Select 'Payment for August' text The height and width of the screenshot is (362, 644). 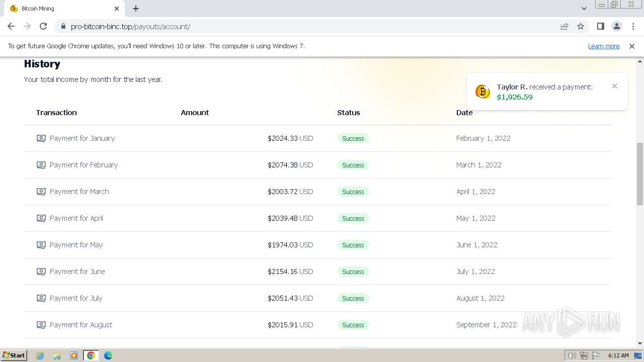click(81, 325)
